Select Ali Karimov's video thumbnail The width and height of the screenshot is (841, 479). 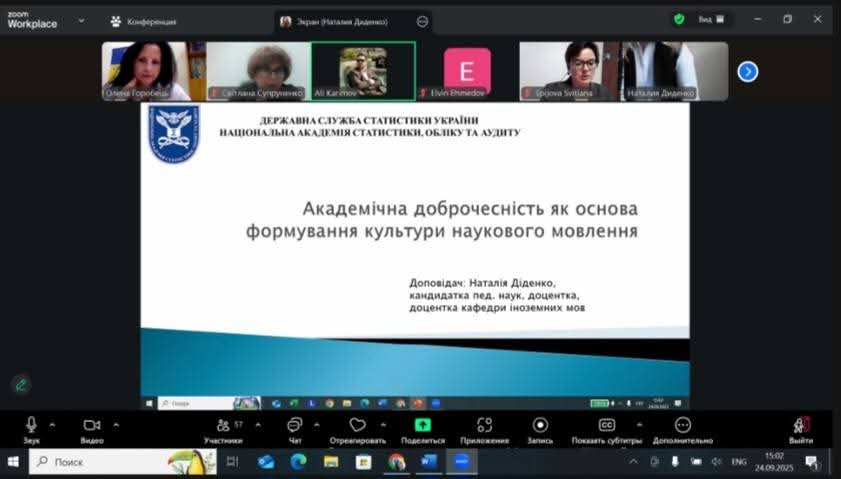tap(363, 71)
